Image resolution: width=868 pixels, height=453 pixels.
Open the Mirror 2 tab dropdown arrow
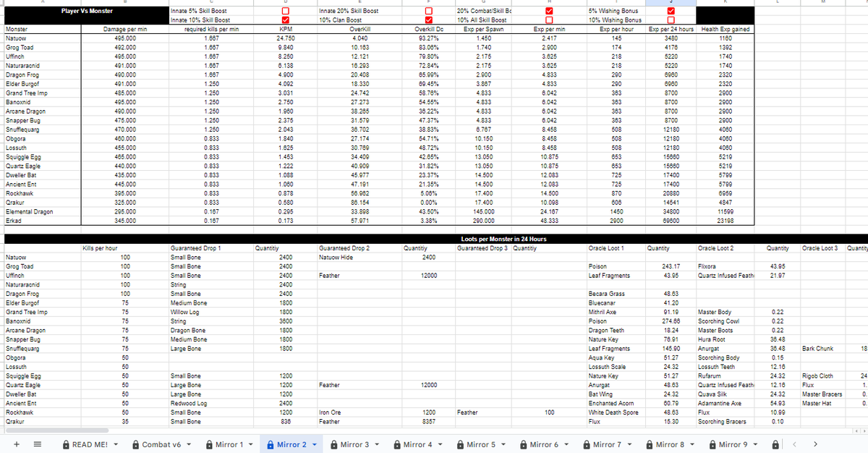(x=315, y=444)
